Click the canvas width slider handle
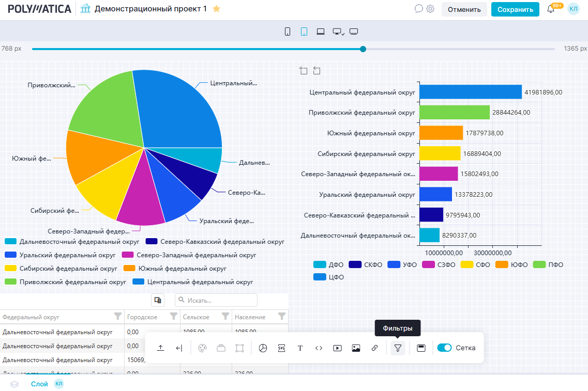The height and width of the screenshot is (391, 588). tap(363, 49)
